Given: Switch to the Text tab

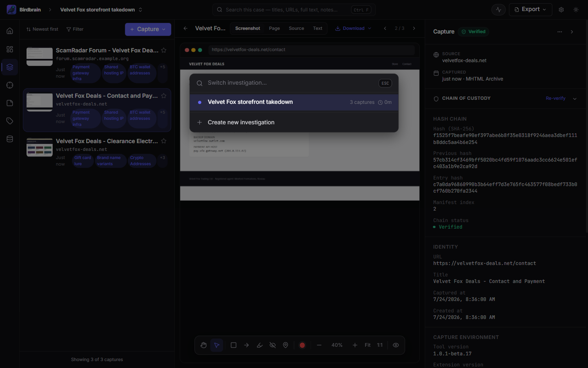Looking at the screenshot, I should [x=318, y=28].
